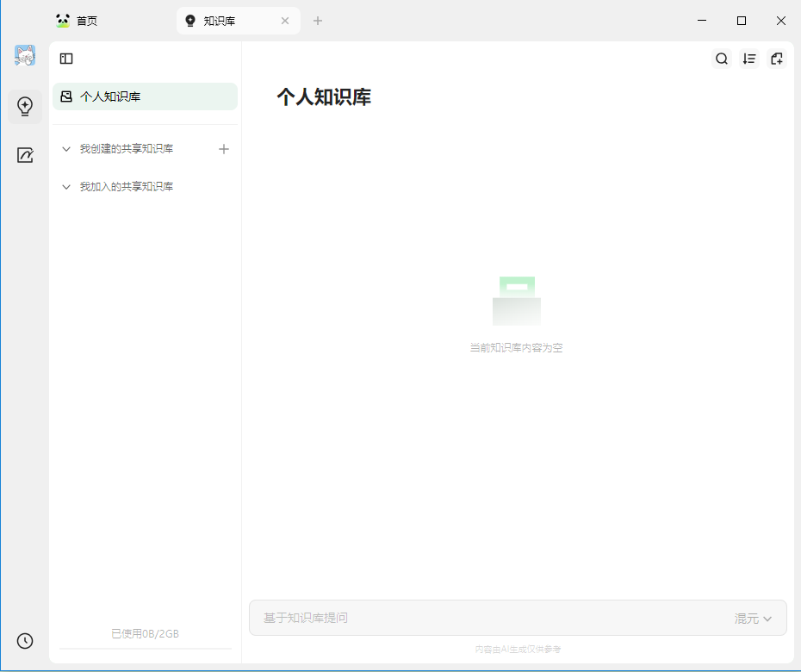
Task: Expand 我创建的共享知识库 section
Action: pos(65,148)
